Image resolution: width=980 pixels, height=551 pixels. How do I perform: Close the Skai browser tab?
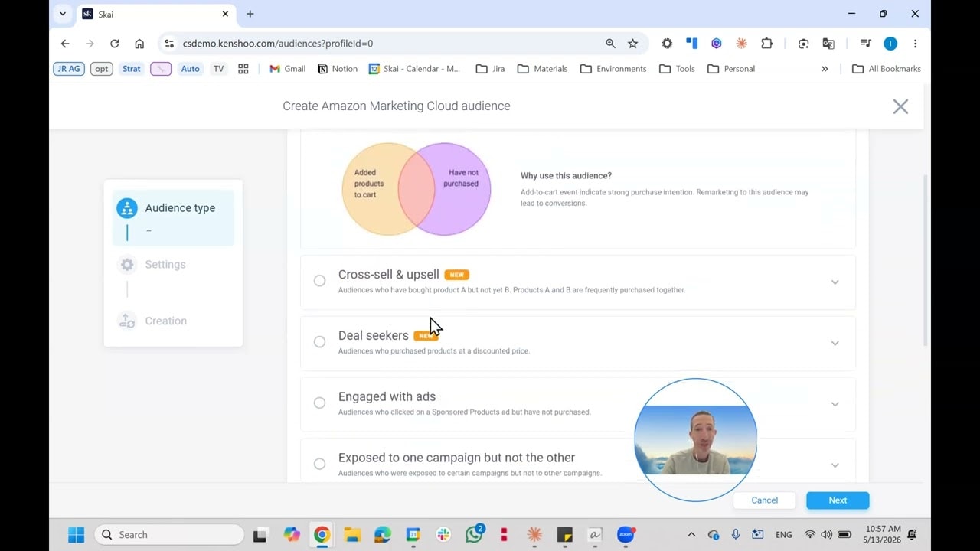coord(225,14)
